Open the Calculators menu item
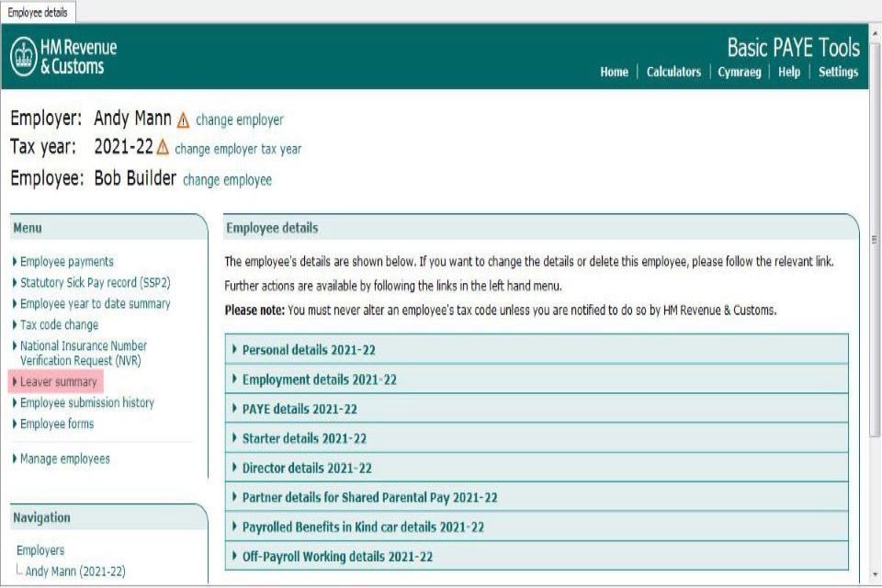This screenshot has height=588, width=882. pyautogui.click(x=673, y=72)
